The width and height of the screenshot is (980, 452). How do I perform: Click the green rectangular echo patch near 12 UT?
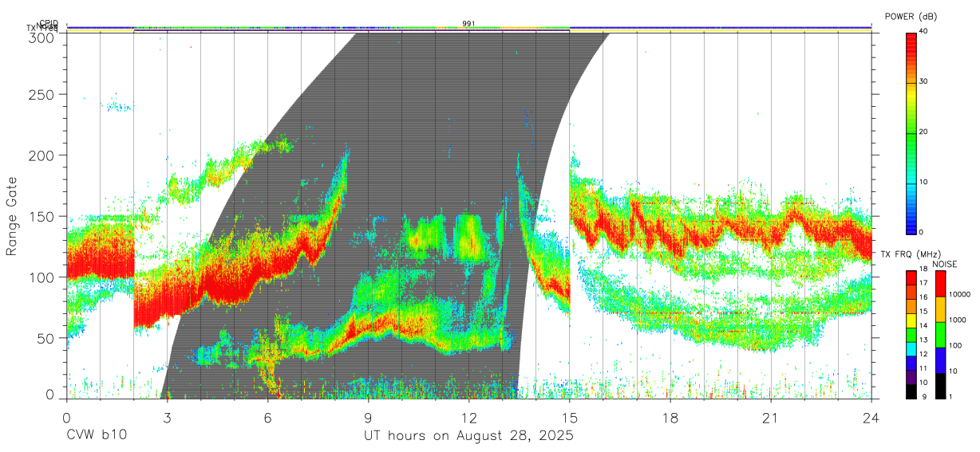pos(468,237)
